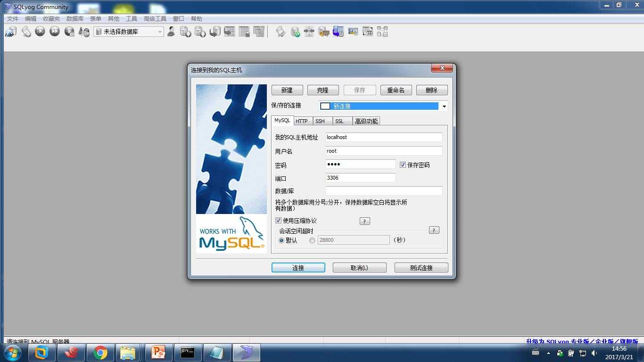The width and height of the screenshot is (644, 362).
Task: Toggle the 保存密码 checkbox
Action: (403, 165)
